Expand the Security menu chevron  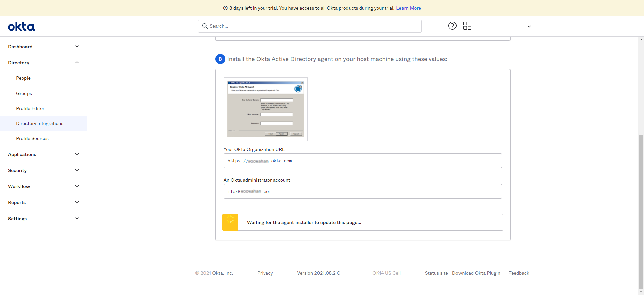click(77, 170)
